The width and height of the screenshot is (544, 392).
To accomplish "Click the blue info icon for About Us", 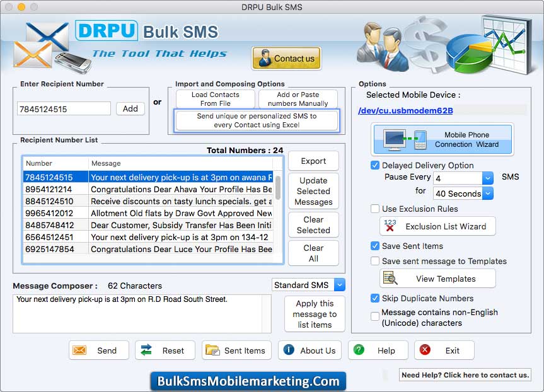I will pos(289,349).
